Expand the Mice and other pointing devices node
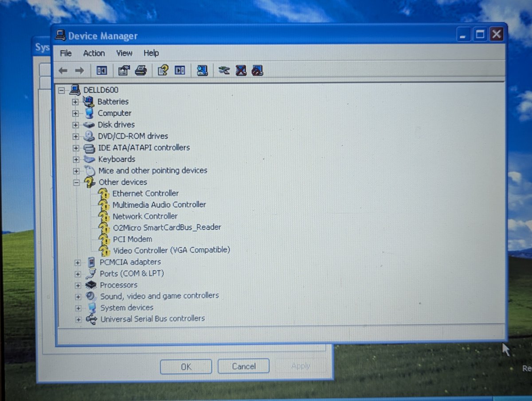Viewport: 532px width, 401px height. 76,171
